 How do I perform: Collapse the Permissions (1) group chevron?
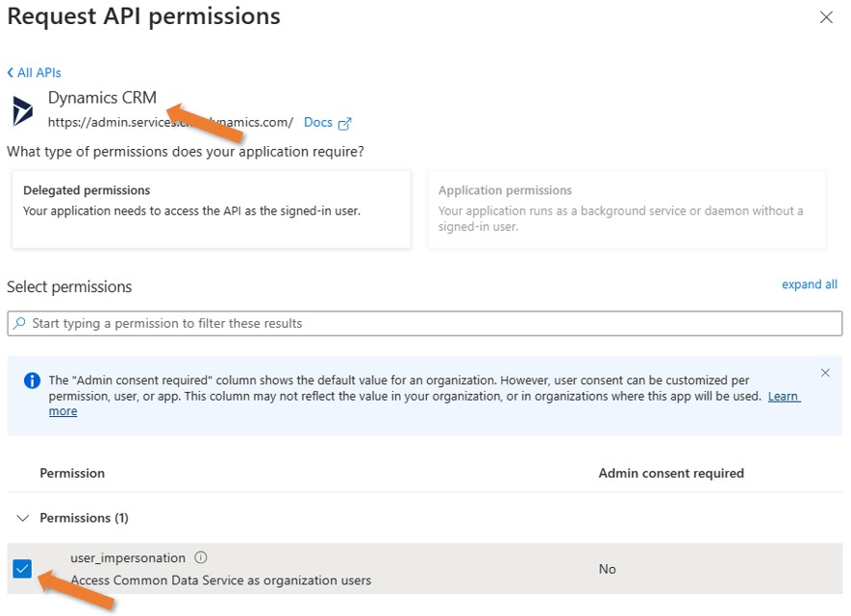(23, 518)
